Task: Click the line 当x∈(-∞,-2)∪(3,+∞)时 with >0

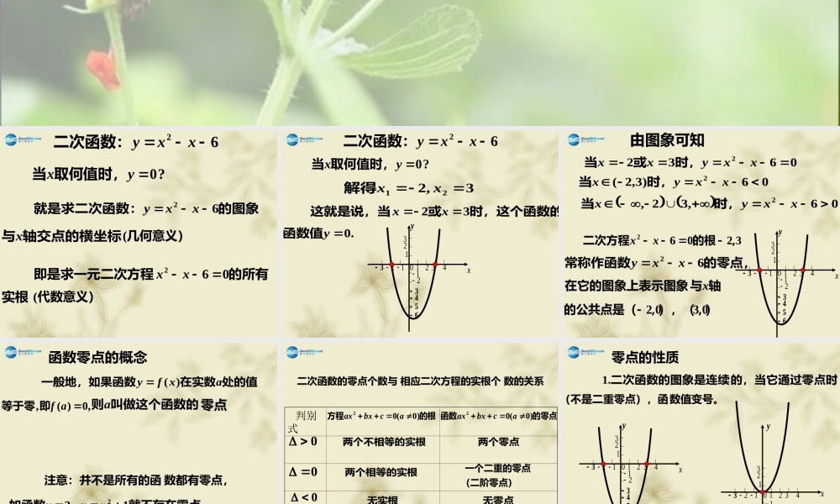Action: (709, 203)
